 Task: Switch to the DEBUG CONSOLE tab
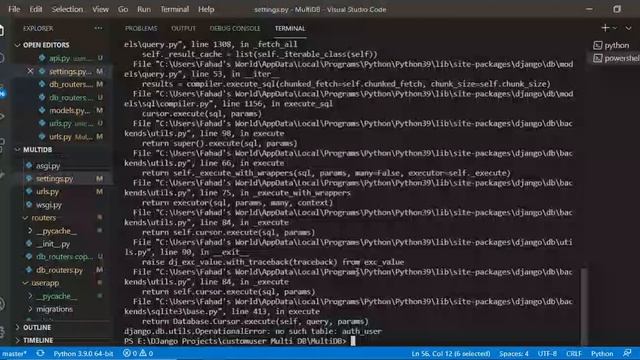pos(235,29)
